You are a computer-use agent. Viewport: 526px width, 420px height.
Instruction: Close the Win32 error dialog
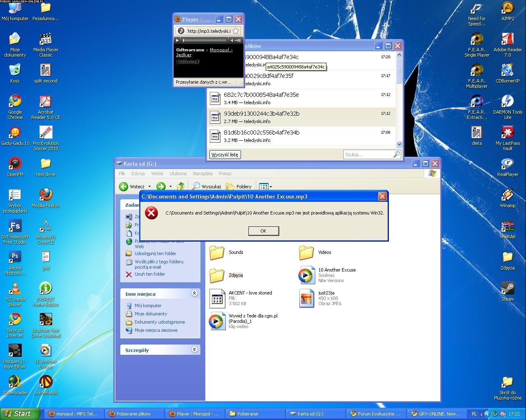point(382,196)
